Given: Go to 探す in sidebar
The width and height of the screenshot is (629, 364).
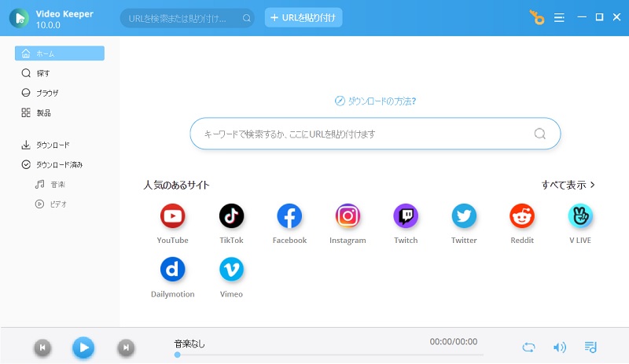Looking at the screenshot, I should click(43, 73).
